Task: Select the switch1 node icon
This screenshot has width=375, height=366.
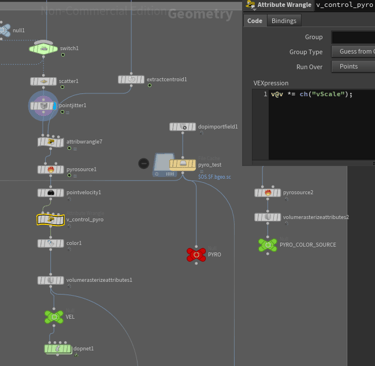Action: click(44, 49)
